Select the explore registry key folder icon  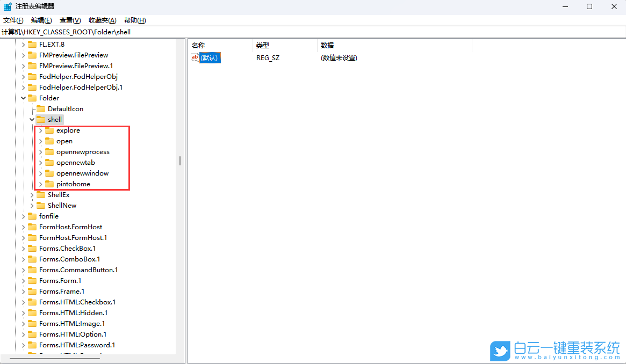[49, 130]
